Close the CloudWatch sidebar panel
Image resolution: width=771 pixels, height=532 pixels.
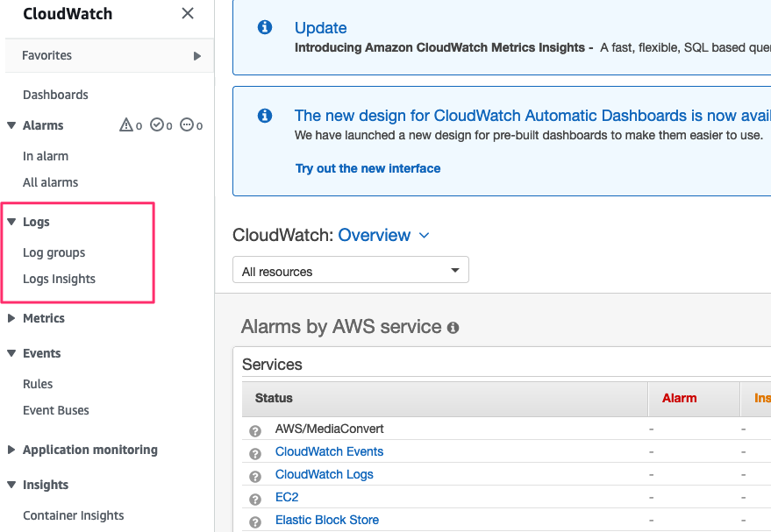(187, 14)
